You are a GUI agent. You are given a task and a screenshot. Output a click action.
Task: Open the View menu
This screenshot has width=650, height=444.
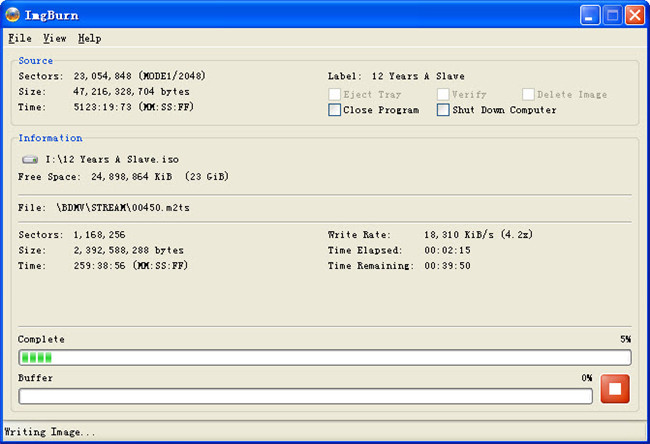tap(55, 38)
